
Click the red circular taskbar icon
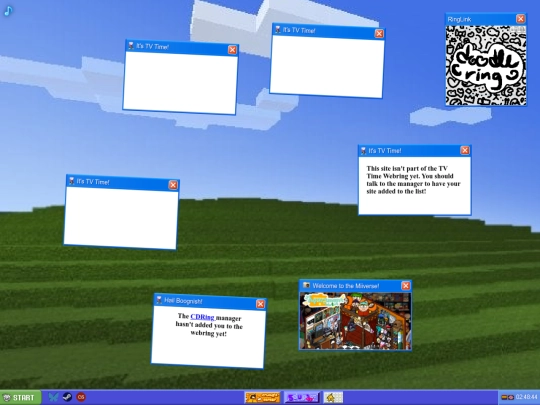tap(81, 397)
